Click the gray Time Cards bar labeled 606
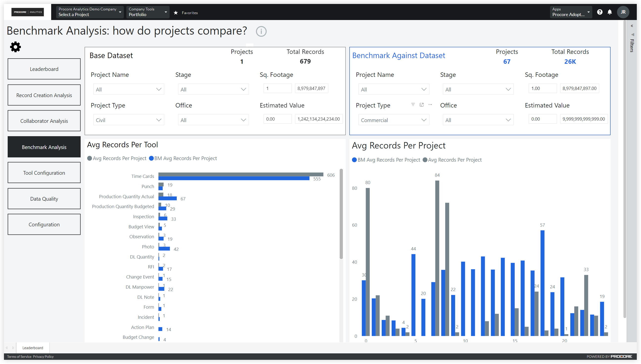Screen dimensions: 641x364 point(241,174)
